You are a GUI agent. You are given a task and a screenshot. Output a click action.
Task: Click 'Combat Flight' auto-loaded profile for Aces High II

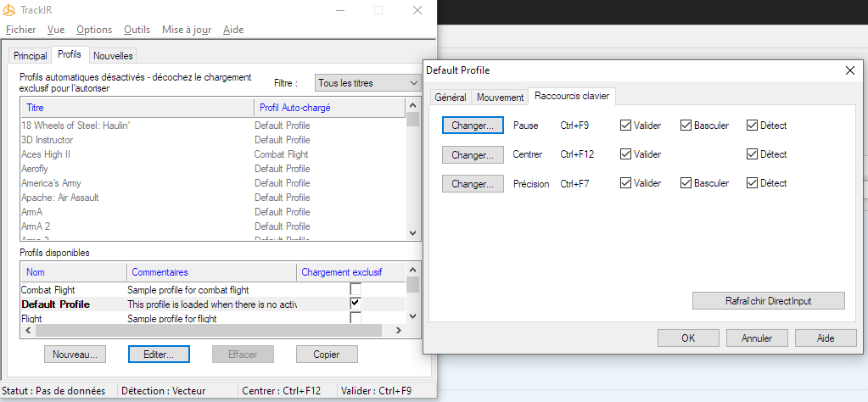(x=281, y=154)
